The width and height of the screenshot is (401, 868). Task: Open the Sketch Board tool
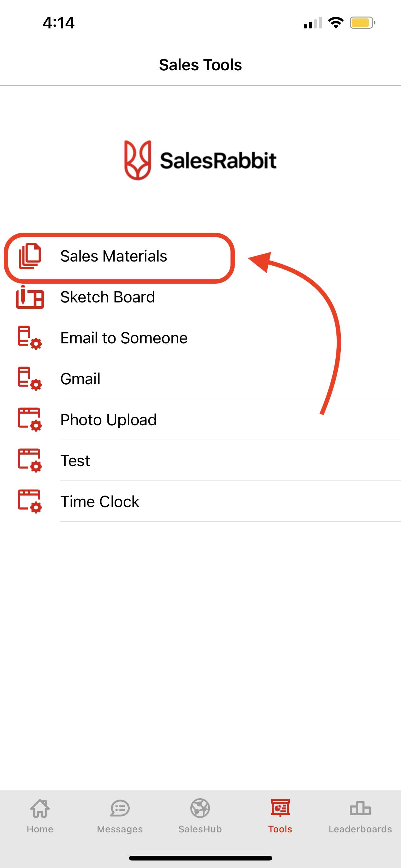(108, 297)
